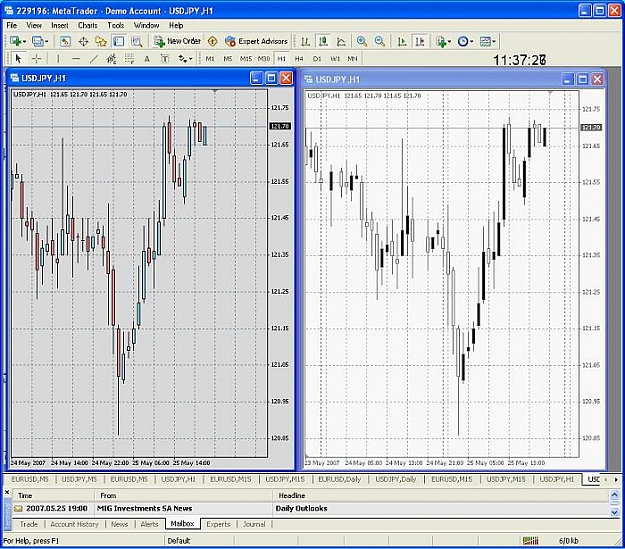This screenshot has height=549, width=625.
Task: Switch chart to Bar Chart icon
Action: click(305, 41)
